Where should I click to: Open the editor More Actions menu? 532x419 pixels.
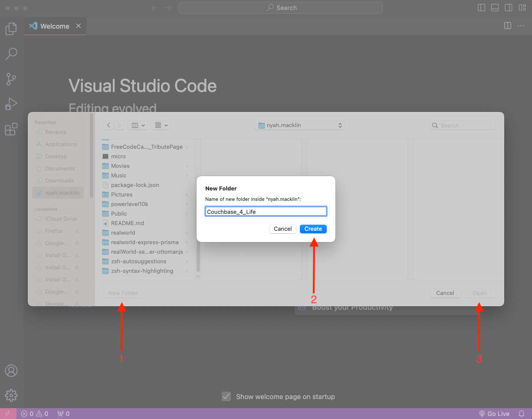pos(521,26)
